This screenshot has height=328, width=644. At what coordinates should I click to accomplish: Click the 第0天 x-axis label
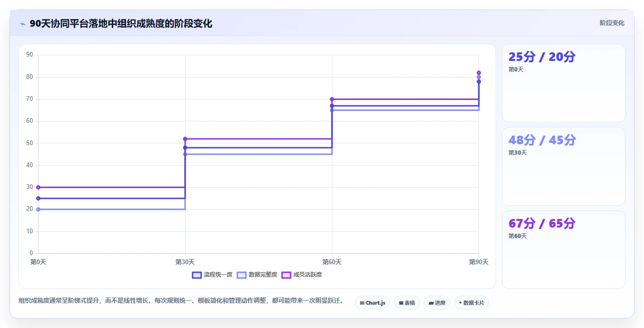pos(38,262)
